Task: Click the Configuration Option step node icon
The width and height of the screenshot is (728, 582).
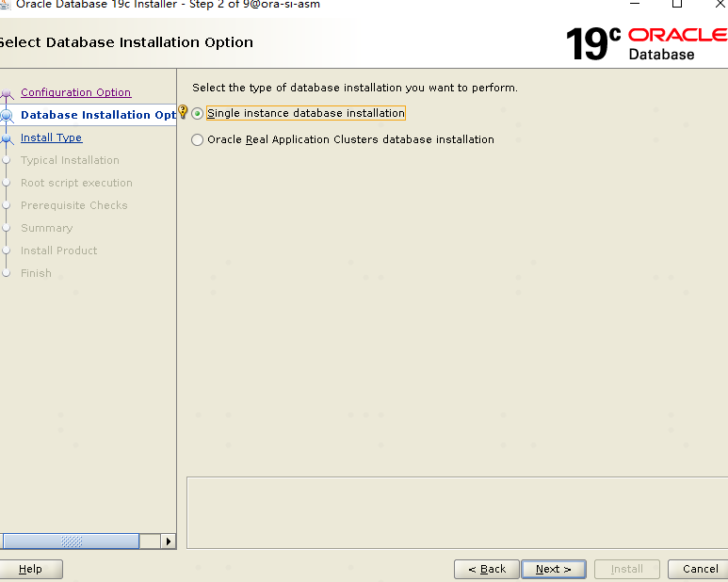Action: tap(7, 94)
